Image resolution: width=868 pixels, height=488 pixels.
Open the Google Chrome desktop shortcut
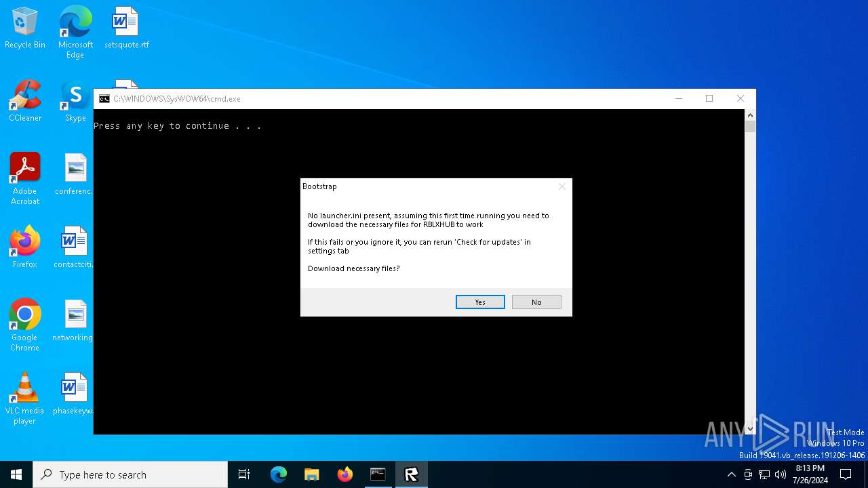tap(25, 325)
